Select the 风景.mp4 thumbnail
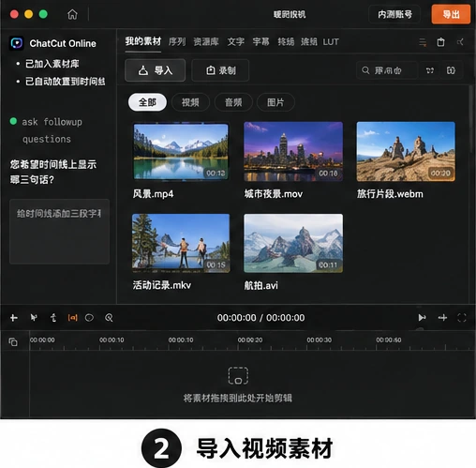 point(181,152)
